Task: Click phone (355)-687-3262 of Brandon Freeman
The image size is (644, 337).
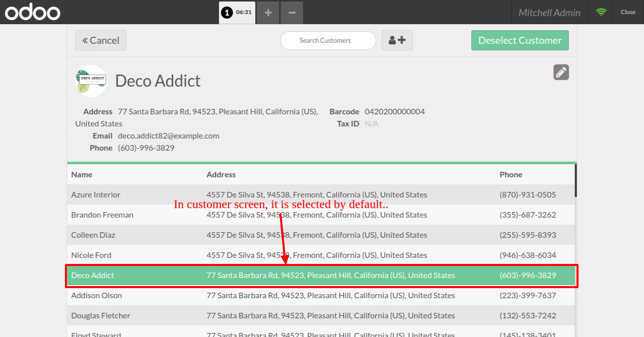Action: pos(528,215)
